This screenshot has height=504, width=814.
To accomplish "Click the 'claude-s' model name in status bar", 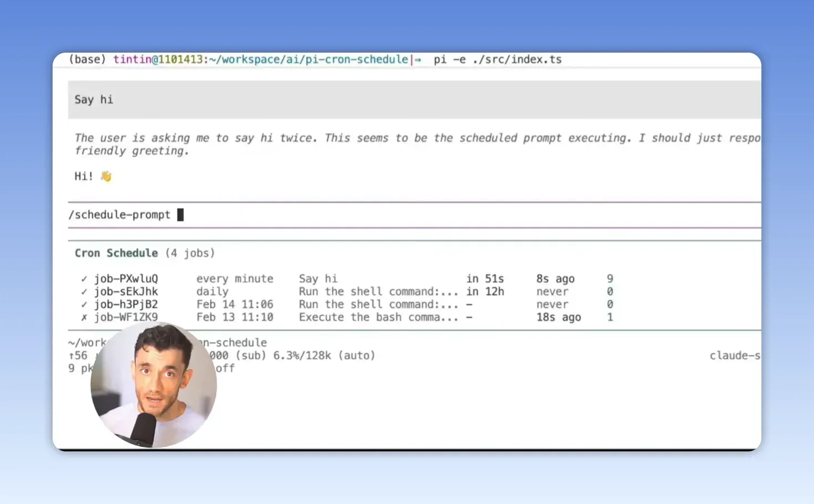I will [x=735, y=356].
